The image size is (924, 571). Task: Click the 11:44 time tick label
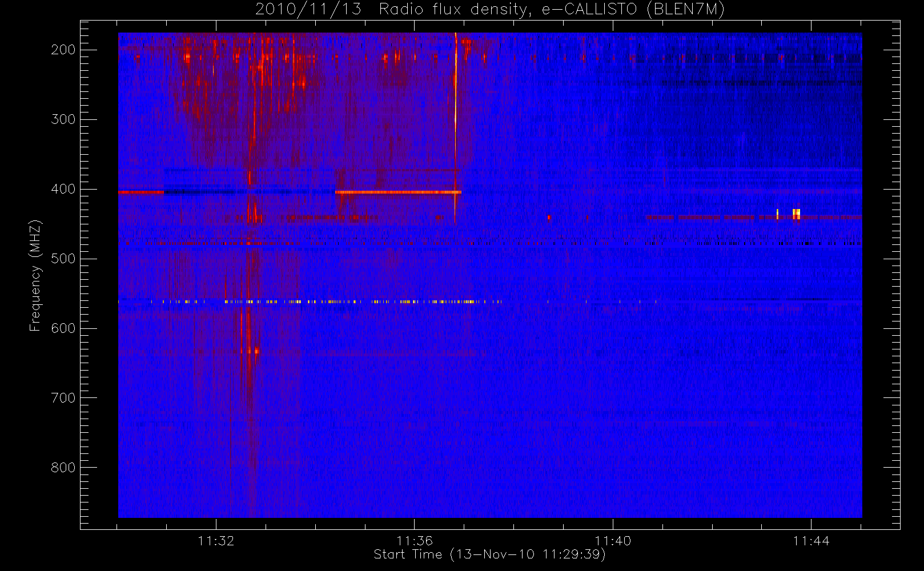(811, 541)
